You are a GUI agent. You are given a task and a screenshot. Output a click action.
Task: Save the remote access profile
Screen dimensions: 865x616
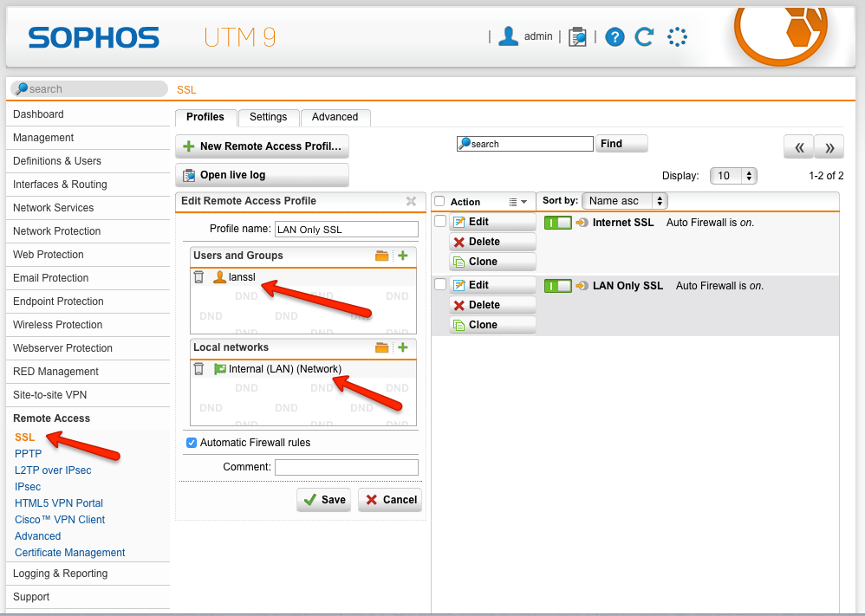tap(324, 500)
